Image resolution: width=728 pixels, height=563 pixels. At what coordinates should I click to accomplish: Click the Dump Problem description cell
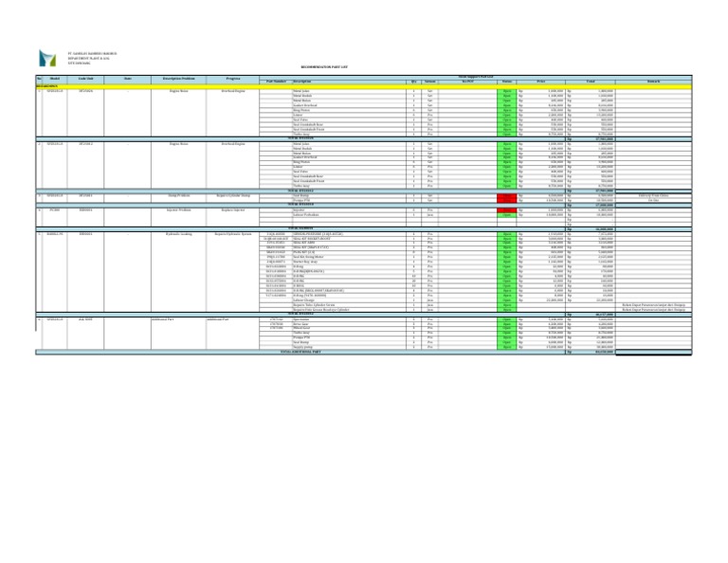[x=179, y=196]
